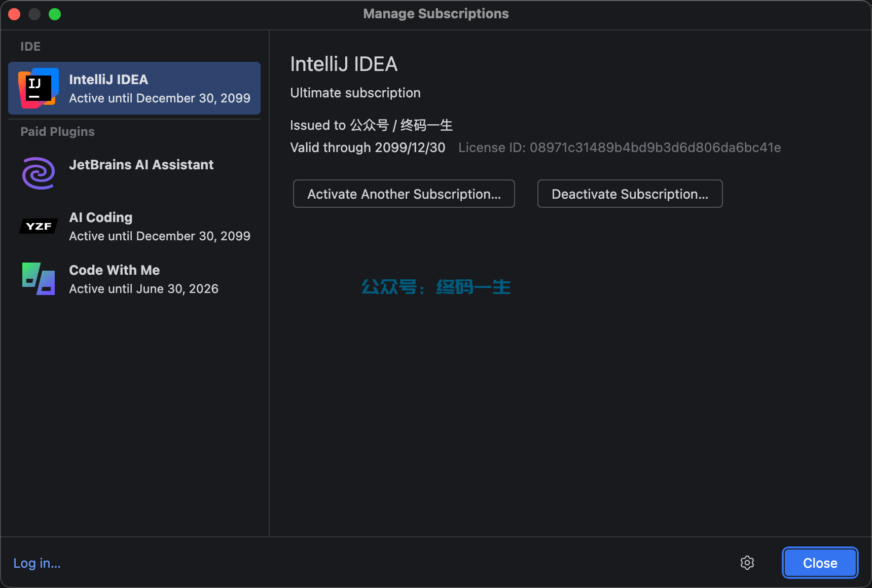Image resolution: width=872 pixels, height=588 pixels.
Task: Click the red window close button
Action: 14,14
